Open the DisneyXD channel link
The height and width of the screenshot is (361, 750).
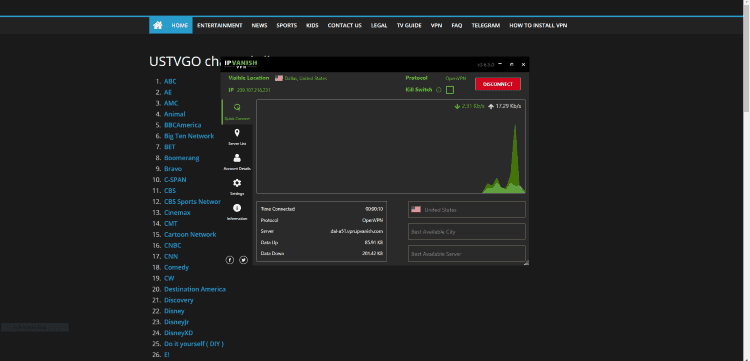coord(178,333)
